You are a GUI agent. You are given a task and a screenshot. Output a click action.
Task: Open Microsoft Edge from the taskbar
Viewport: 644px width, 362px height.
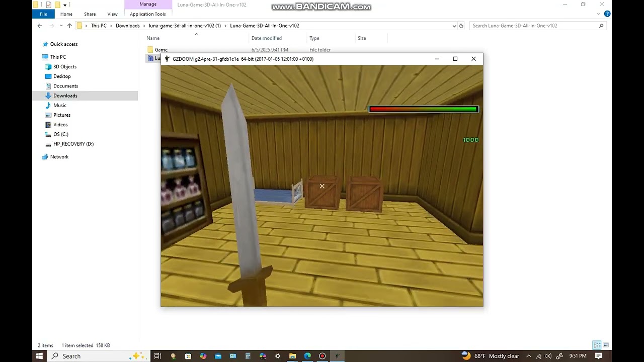tap(307, 356)
